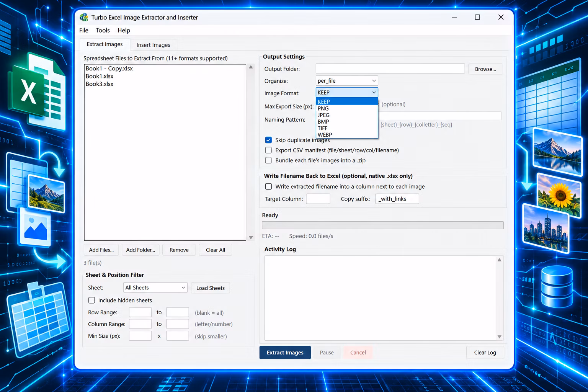Start extraction with Extract Images button
588x392 pixels.
(x=285, y=353)
